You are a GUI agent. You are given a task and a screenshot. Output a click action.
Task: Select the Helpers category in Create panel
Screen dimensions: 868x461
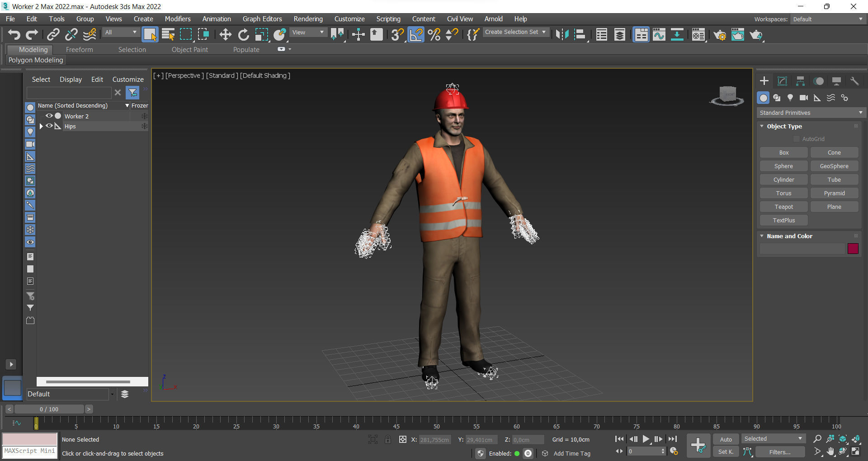coord(817,98)
